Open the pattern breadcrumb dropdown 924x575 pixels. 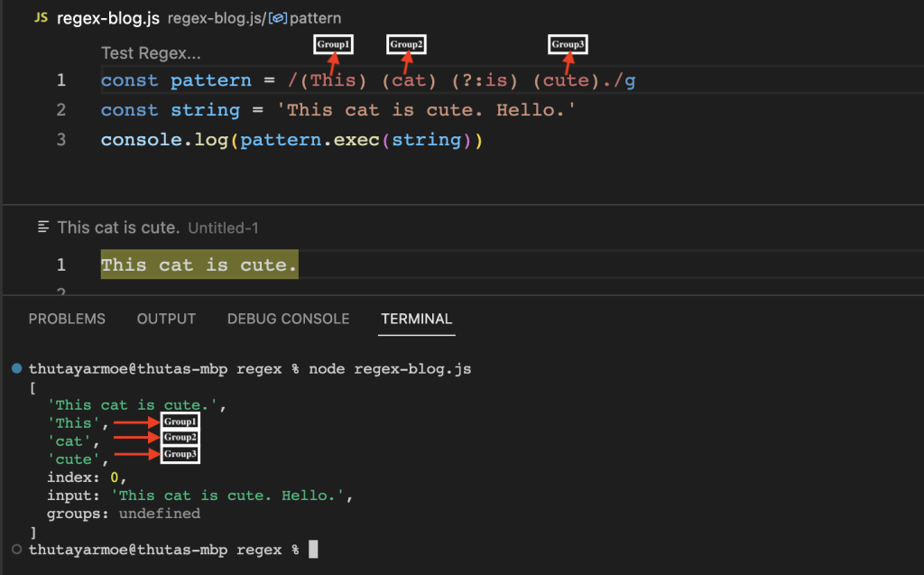point(316,17)
